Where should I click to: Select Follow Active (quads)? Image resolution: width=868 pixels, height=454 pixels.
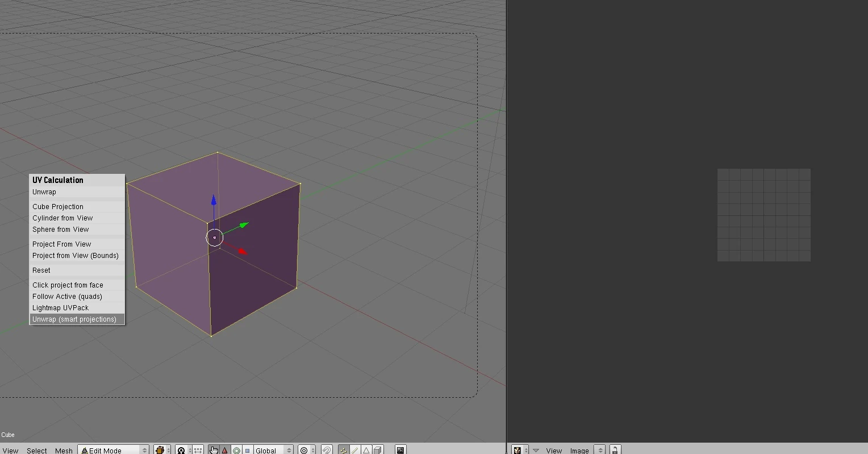click(77, 297)
